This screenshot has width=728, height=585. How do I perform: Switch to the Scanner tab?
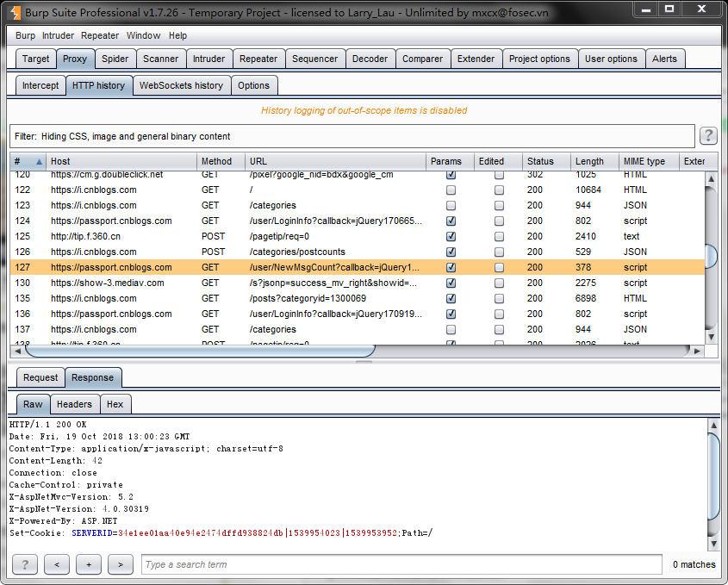point(160,59)
